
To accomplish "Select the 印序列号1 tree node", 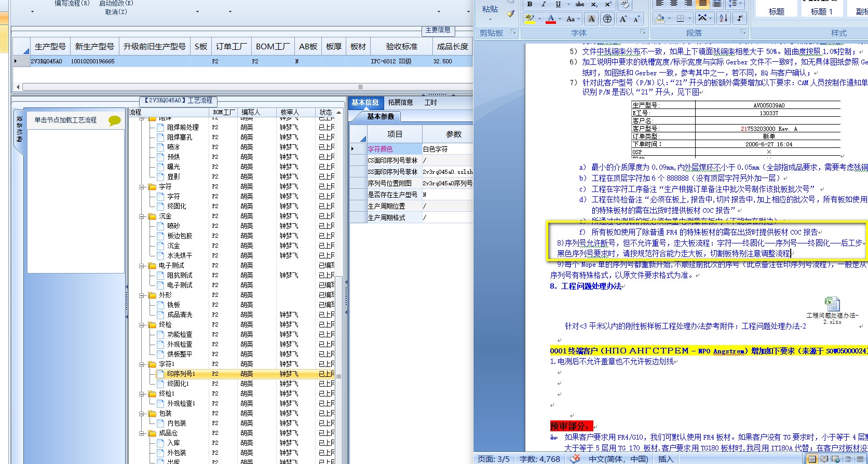I will click(181, 374).
